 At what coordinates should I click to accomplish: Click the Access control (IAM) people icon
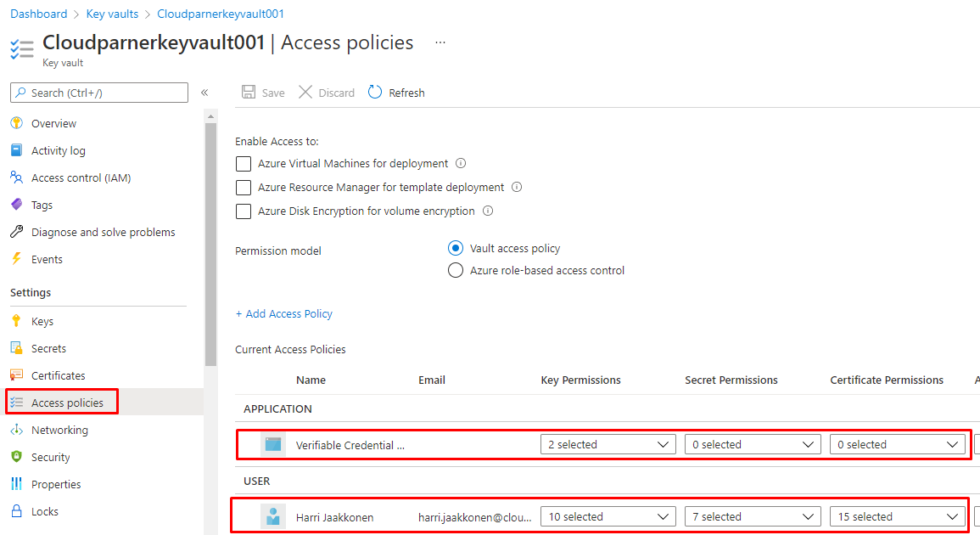click(16, 177)
